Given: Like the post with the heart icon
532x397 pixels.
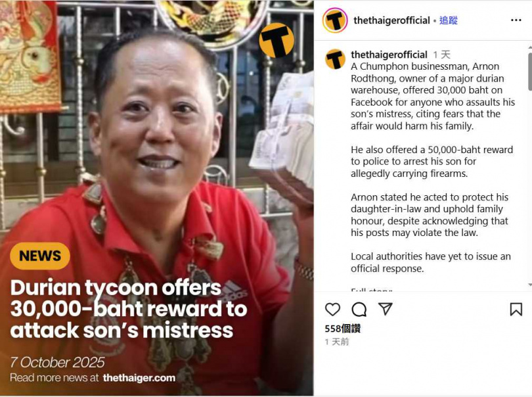Looking at the screenshot, I should pyautogui.click(x=332, y=310).
